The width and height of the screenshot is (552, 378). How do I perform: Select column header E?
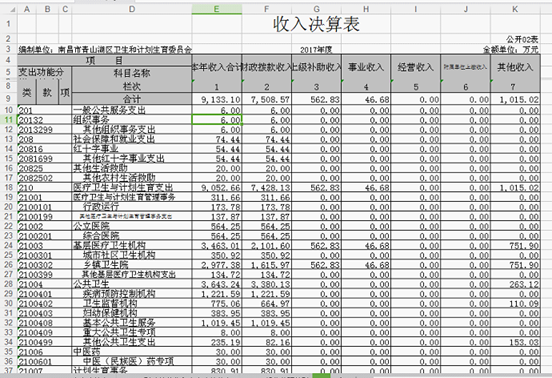[217, 9]
